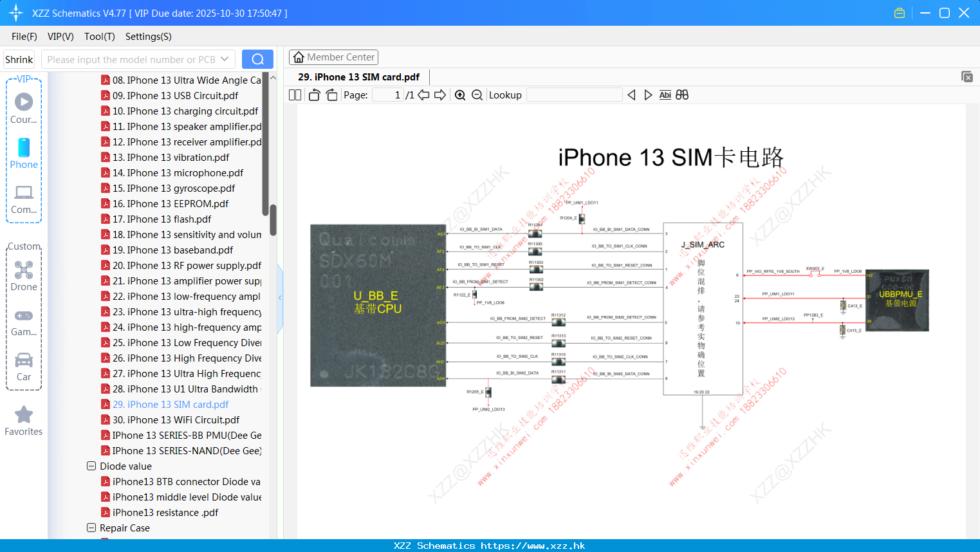Rotate the PDF counterclockwise
The height and width of the screenshot is (552, 980).
[x=314, y=95]
